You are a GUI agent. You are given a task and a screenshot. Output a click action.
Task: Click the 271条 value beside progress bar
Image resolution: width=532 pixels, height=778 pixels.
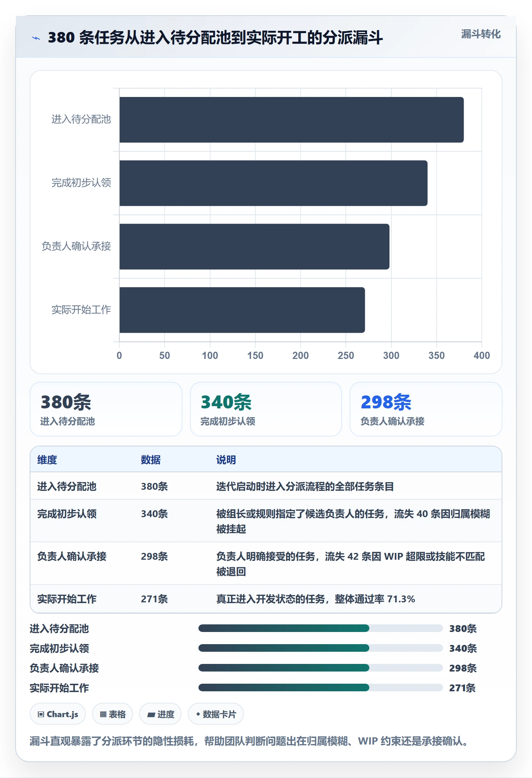point(462,687)
